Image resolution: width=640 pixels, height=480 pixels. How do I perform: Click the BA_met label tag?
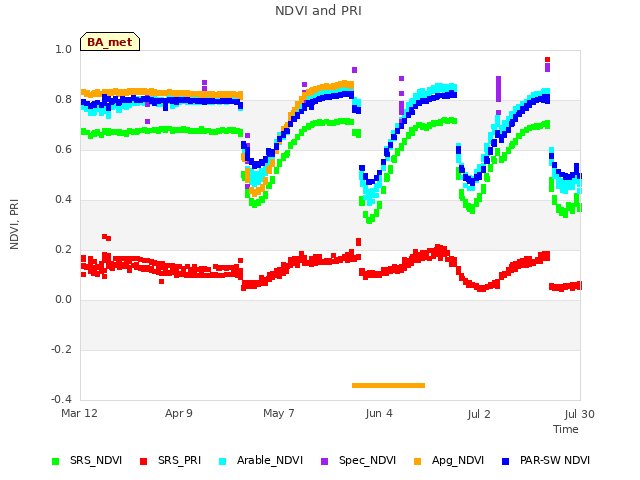tap(110, 42)
